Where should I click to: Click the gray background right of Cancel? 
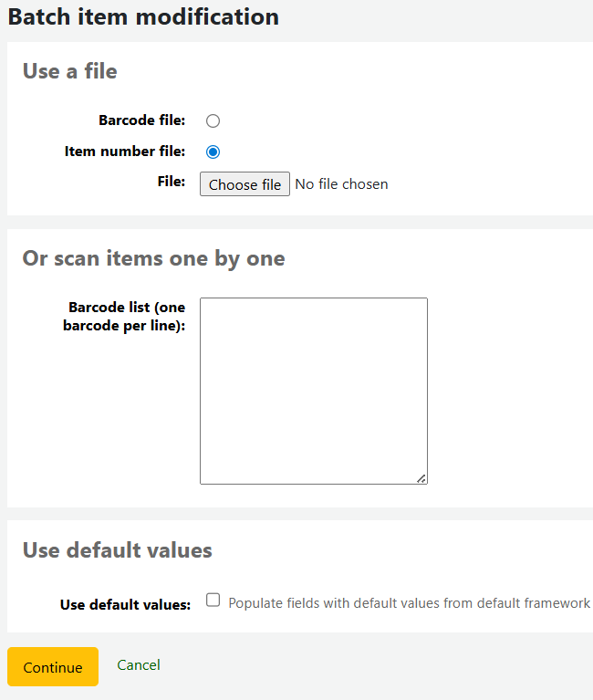pos(365,666)
